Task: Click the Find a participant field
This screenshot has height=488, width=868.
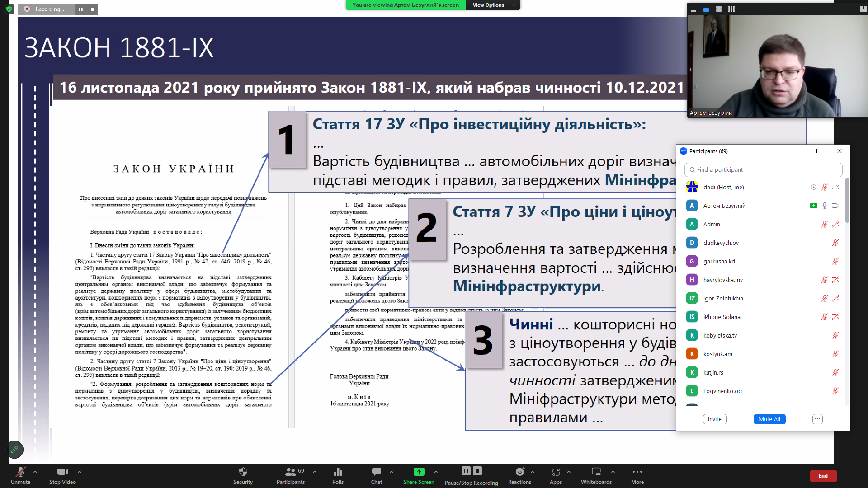Action: (x=763, y=169)
